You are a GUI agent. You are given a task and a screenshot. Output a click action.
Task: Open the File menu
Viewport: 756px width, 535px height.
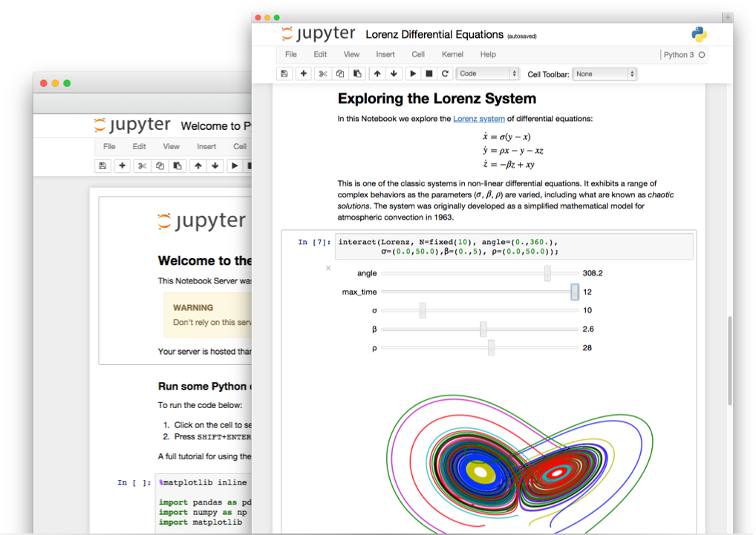[x=290, y=54]
